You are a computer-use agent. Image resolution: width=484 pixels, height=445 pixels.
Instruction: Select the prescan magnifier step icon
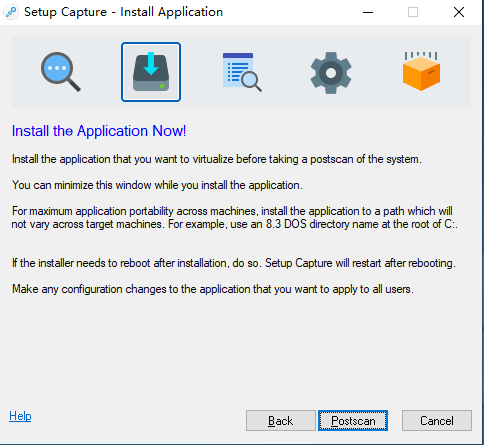point(61,72)
